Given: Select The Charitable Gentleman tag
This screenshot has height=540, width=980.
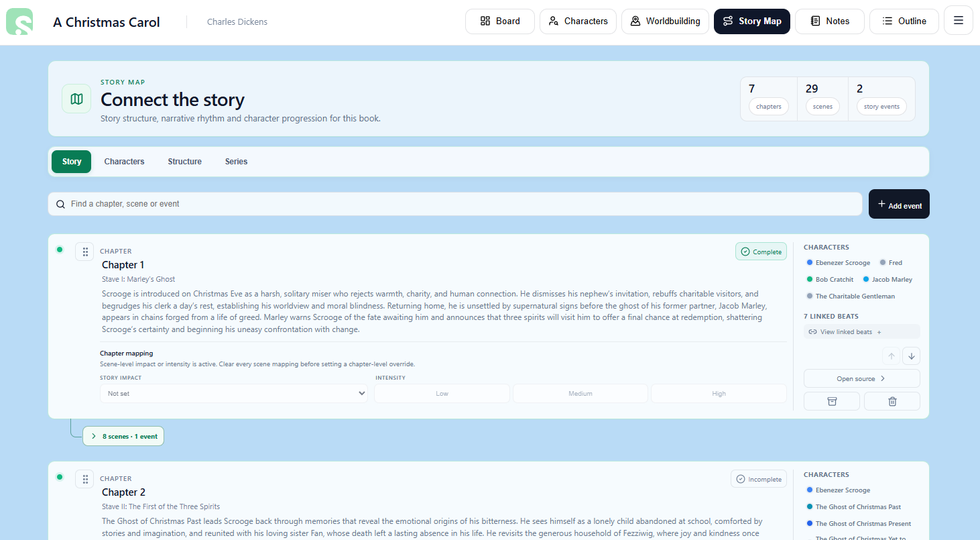Looking at the screenshot, I should point(851,296).
